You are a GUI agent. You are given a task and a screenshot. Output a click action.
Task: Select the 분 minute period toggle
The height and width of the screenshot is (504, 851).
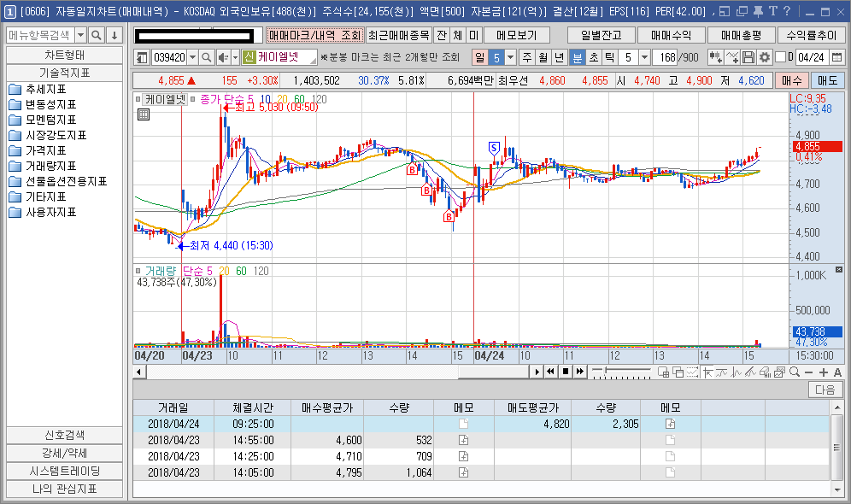click(x=578, y=57)
